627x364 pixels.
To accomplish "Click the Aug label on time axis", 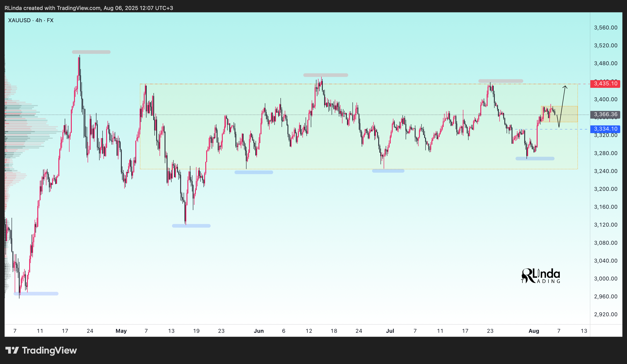I will 534,331.
